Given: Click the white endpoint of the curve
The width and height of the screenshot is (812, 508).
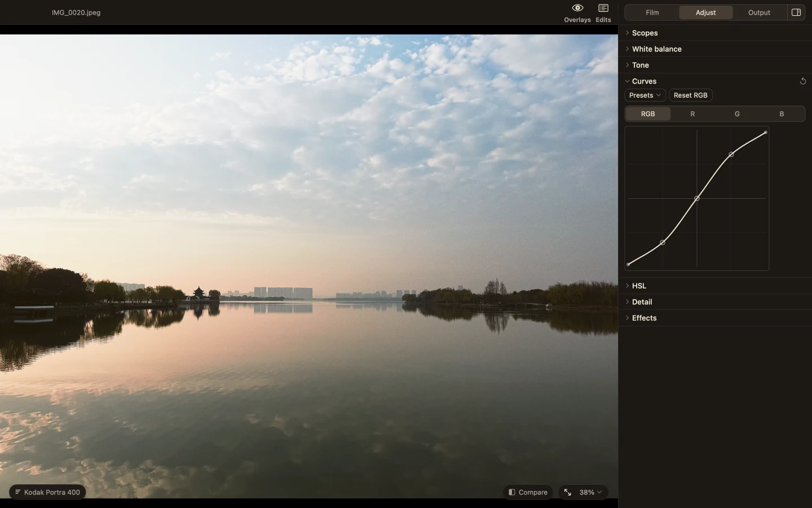Looking at the screenshot, I should tap(766, 133).
